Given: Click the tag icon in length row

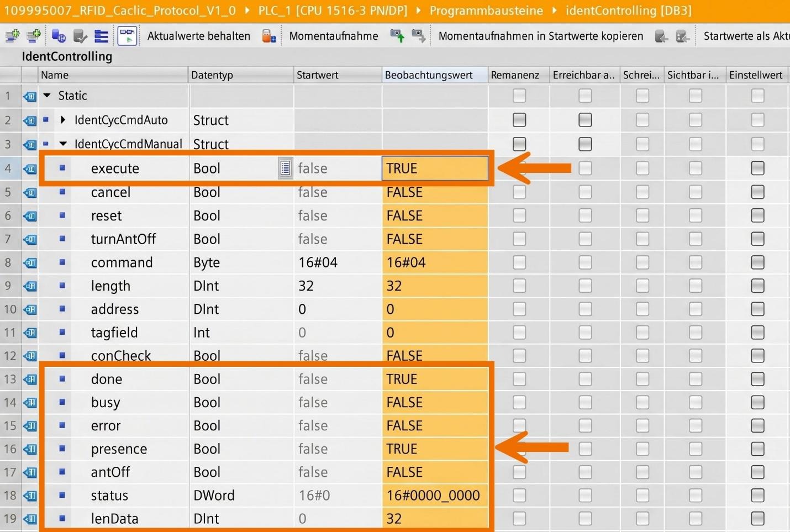Looking at the screenshot, I should click(x=30, y=286).
